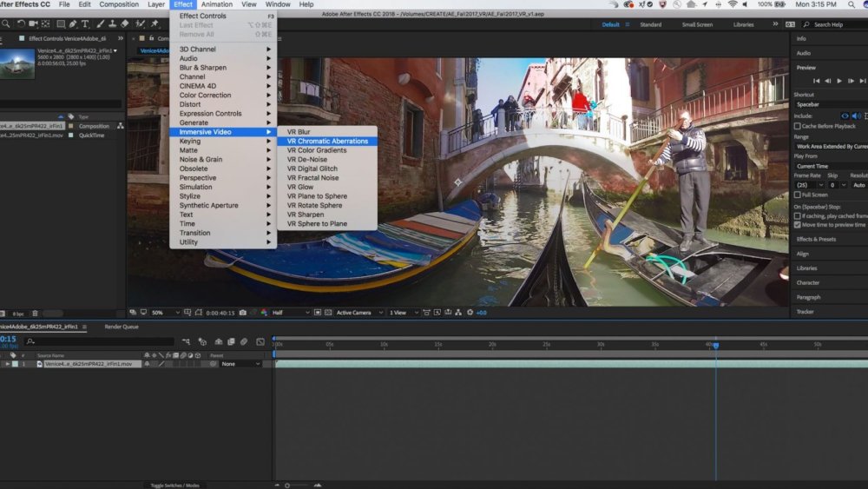Go to first frame in Preview panel

pos(816,81)
